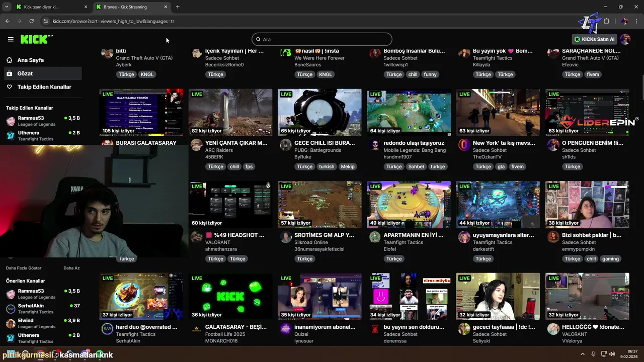
Task: Open the SerhatAkin hard duo stream thumbnail
Action: pyautogui.click(x=141, y=297)
